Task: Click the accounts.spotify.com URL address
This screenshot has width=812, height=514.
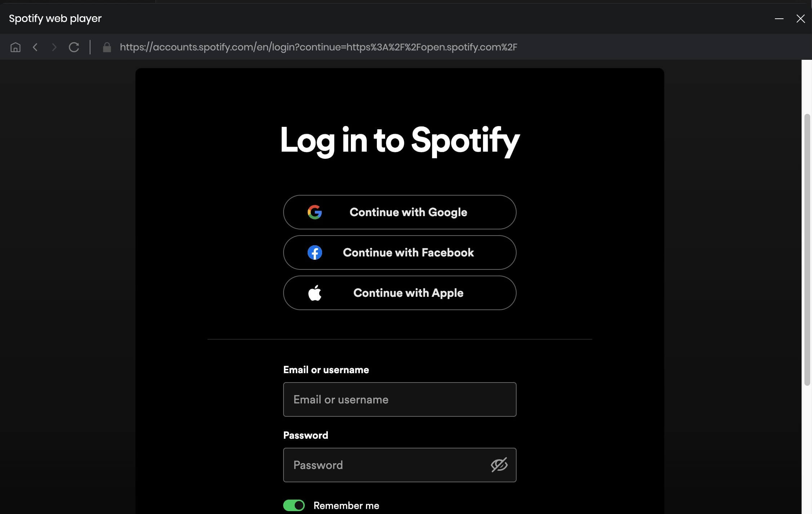Action: point(318,47)
